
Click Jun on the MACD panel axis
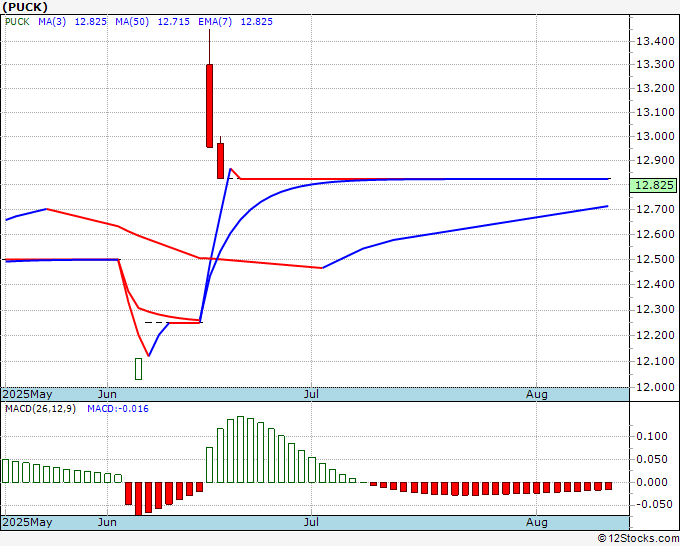pos(107,522)
